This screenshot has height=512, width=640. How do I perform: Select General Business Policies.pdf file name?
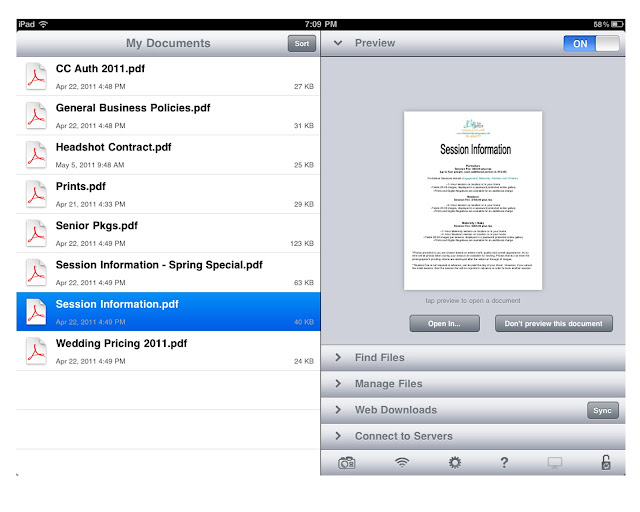click(x=133, y=108)
